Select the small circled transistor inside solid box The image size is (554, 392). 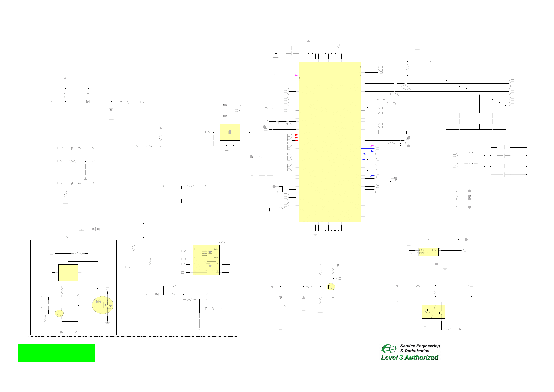click(x=59, y=313)
